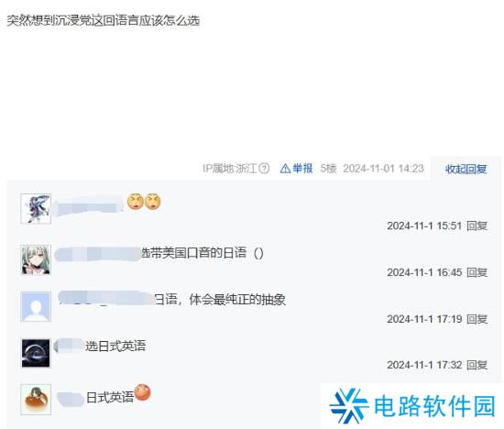The width and height of the screenshot is (504, 429).
Task: Open the dark planet avatar
Action: (36, 353)
